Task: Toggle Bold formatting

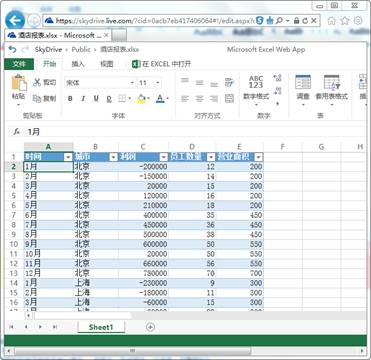Action: [x=70, y=99]
